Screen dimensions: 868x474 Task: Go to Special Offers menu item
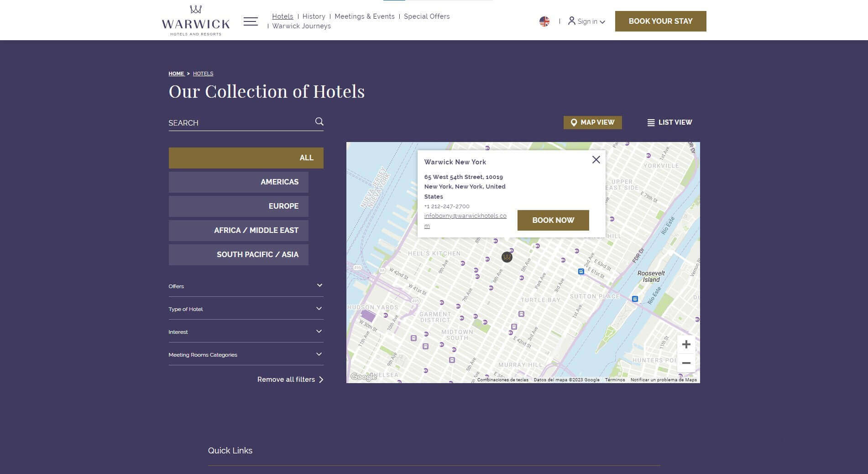pyautogui.click(x=426, y=16)
